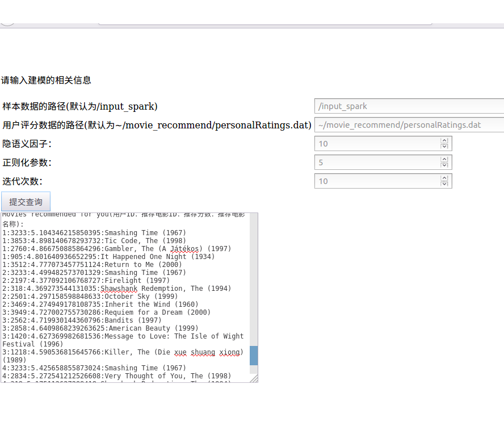
Task: Decrease 隐语义因子 with the down arrow
Action: click(444, 147)
